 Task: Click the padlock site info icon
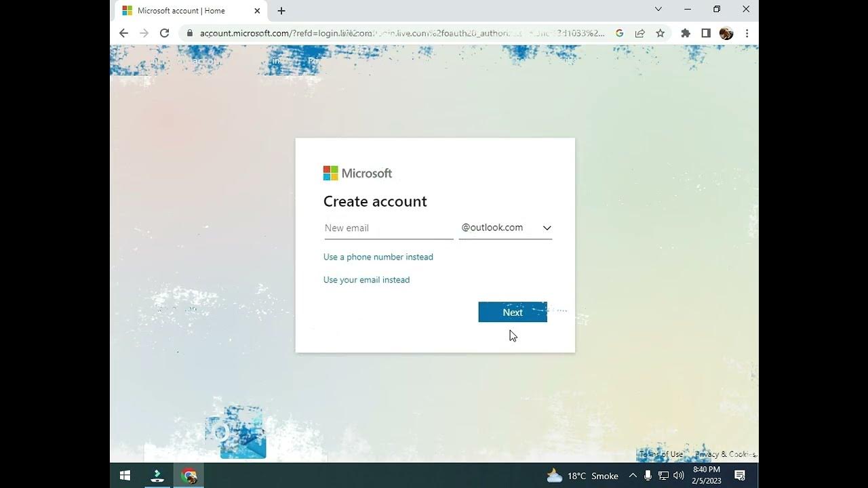pos(189,33)
